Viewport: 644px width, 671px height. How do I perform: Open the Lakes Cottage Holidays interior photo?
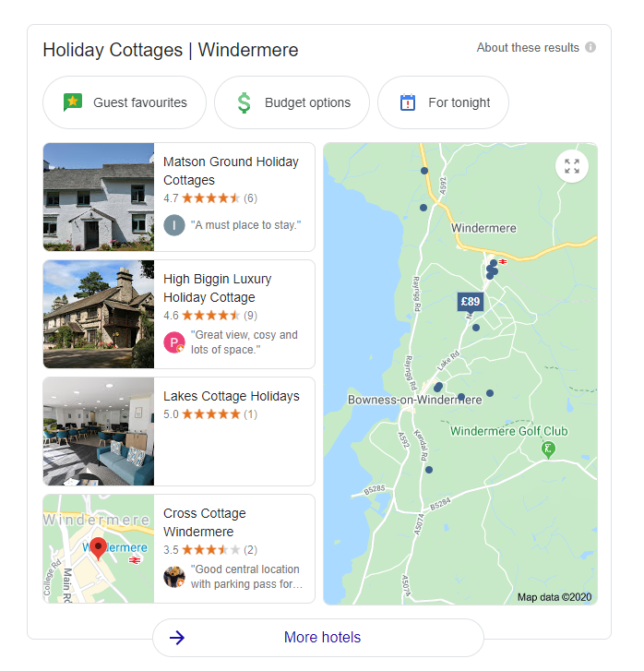(x=99, y=431)
